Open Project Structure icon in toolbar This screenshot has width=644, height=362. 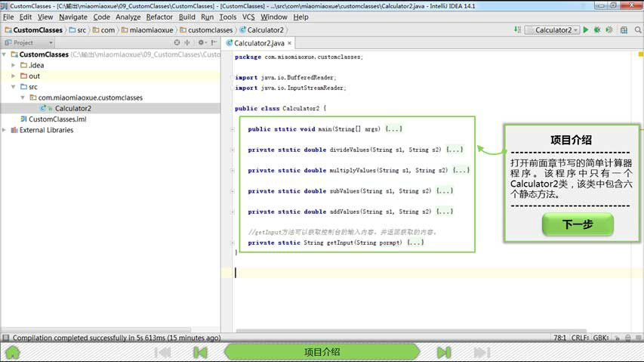pos(624,30)
